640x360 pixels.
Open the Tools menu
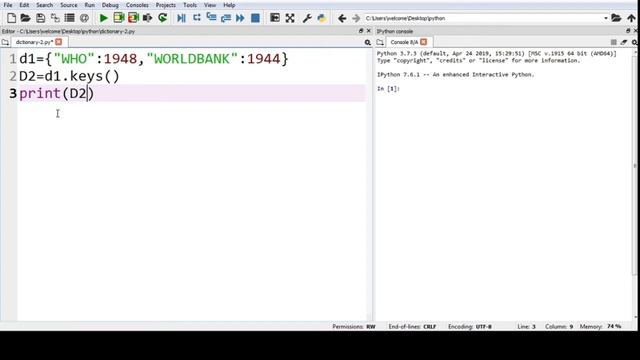190,5
